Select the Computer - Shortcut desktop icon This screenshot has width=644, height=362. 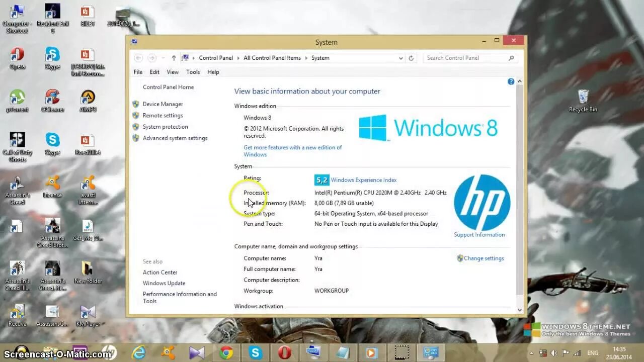coord(17,19)
